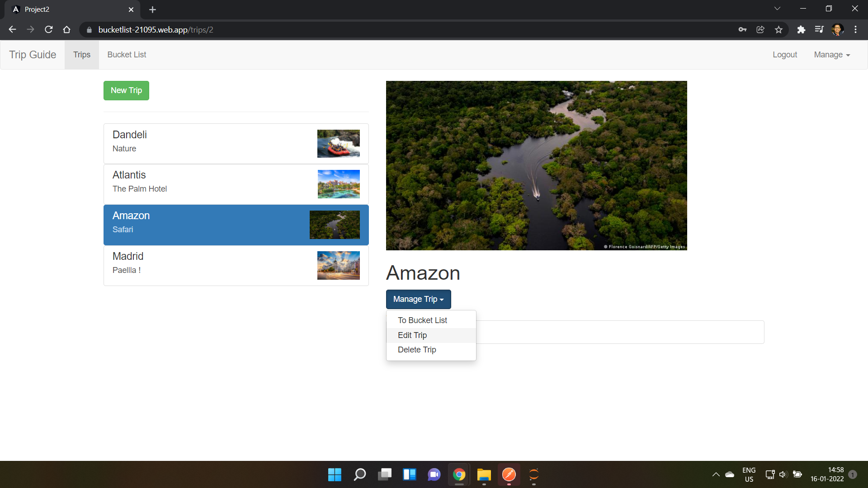Open the extensions puzzle icon
868x488 pixels.
coord(801,30)
